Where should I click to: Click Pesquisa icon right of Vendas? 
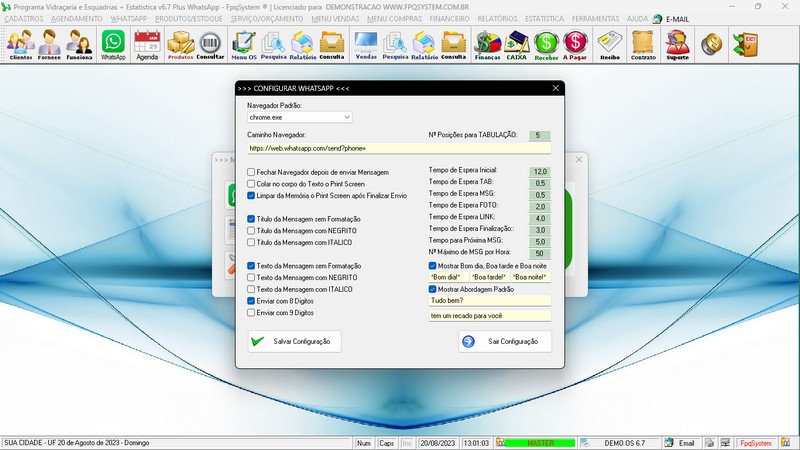point(395,45)
